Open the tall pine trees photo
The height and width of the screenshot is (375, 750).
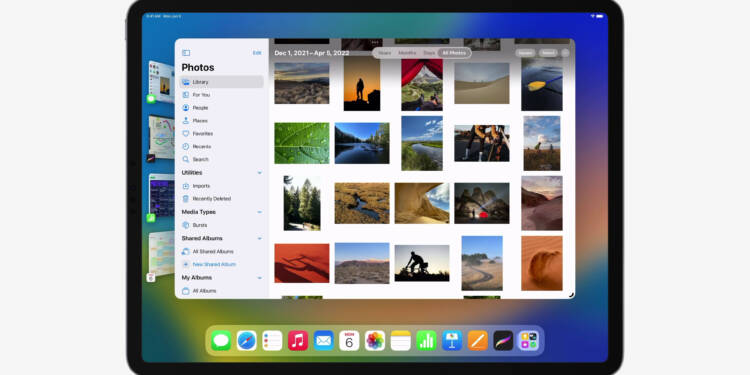(302, 203)
